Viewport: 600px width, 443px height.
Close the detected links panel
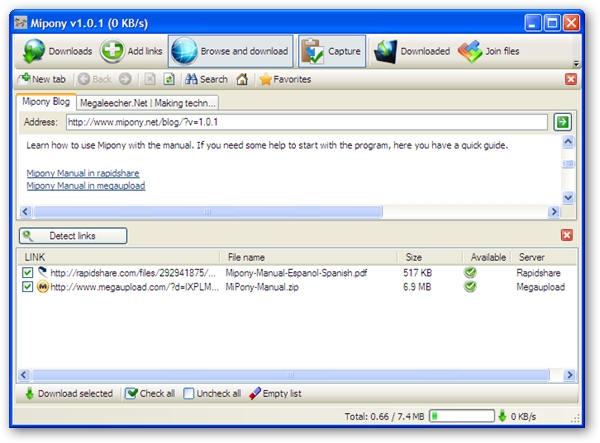pyautogui.click(x=567, y=235)
